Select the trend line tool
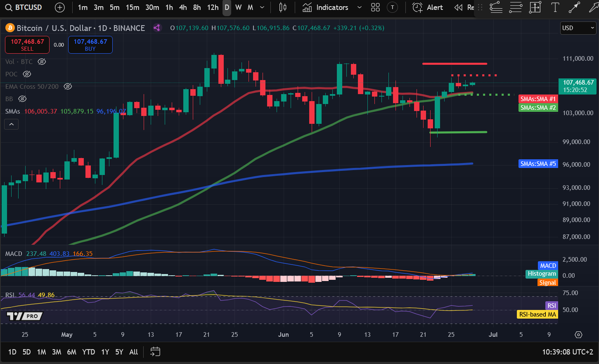599x364 pixels. [574, 7]
